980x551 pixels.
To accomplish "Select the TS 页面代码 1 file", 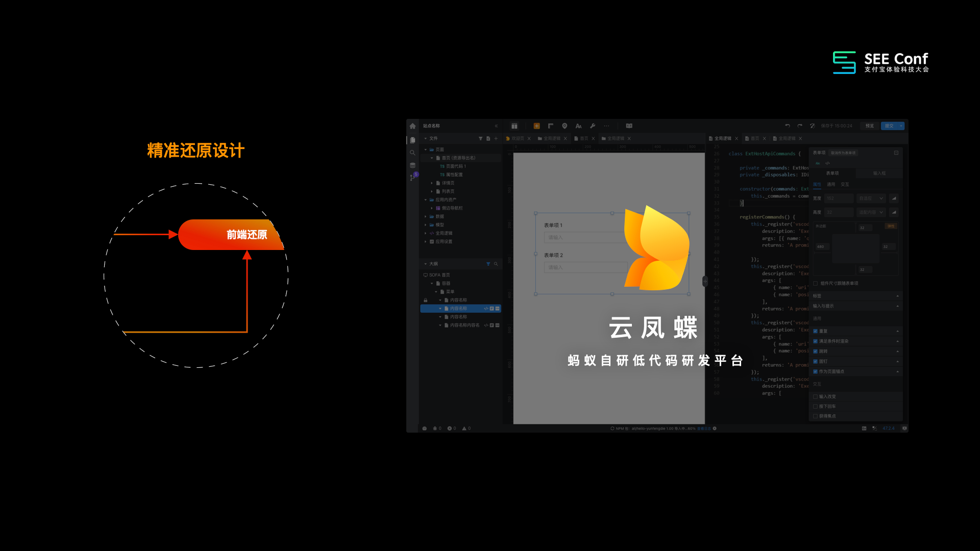I will [453, 166].
